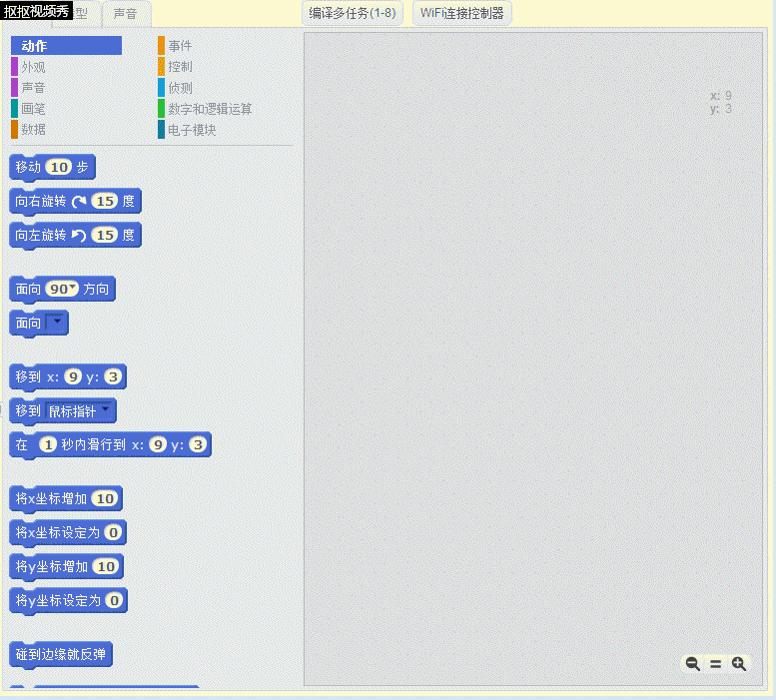Click the 0 field in 将y坐标设定为 block
The image size is (776, 700).
(114, 600)
